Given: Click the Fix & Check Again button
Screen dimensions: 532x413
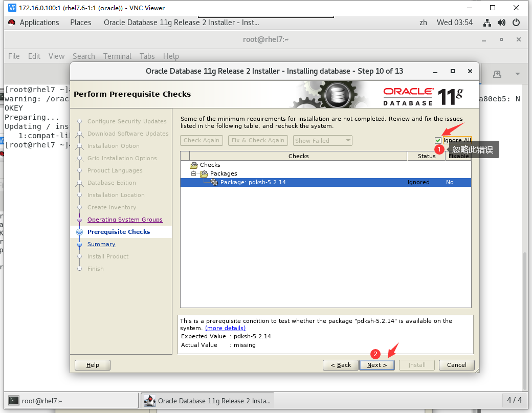Looking at the screenshot, I should click(258, 141).
